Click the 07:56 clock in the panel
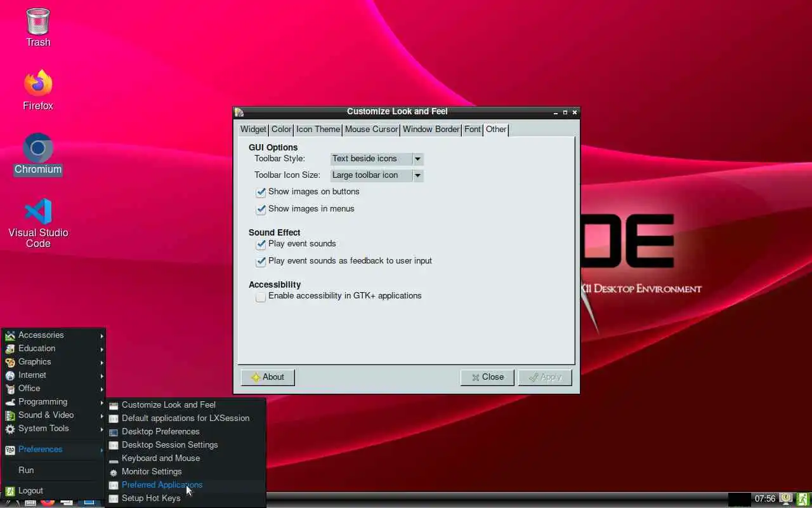Image resolution: width=812 pixels, height=508 pixels. tap(765, 499)
